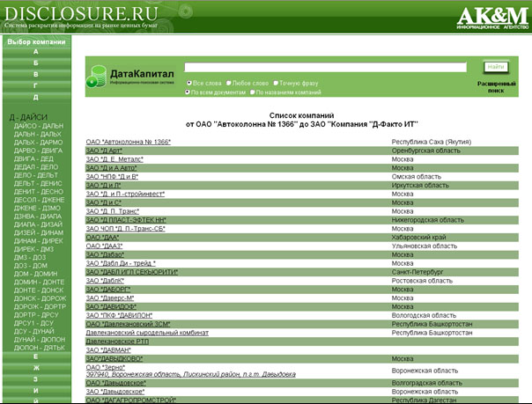Open company ЗАО "Д. Е. Металс"
This screenshot has height=404, width=532.
point(115,159)
